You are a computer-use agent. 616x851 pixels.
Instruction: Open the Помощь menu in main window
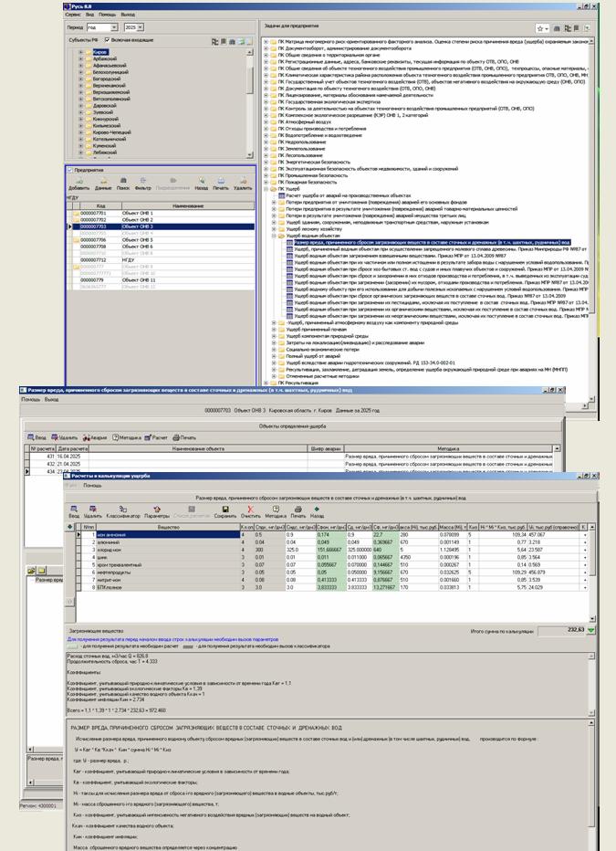point(108,16)
